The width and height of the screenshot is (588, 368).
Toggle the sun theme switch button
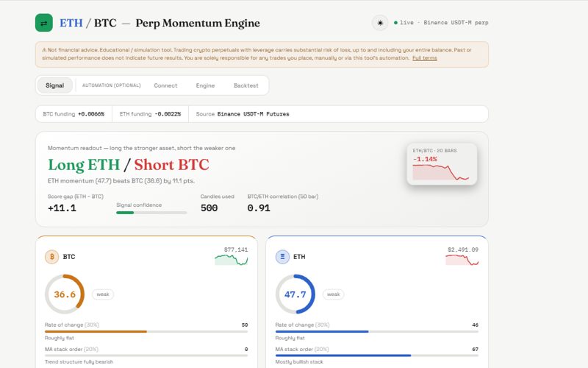[x=380, y=23]
